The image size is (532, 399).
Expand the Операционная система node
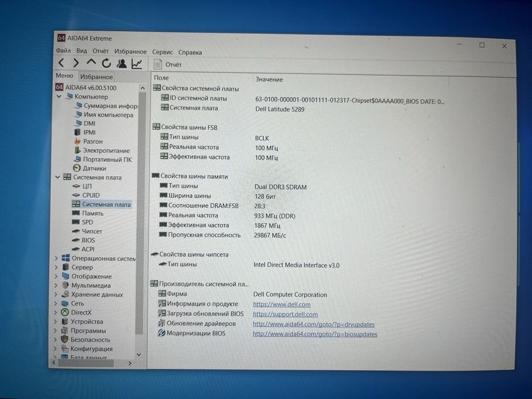coord(56,258)
